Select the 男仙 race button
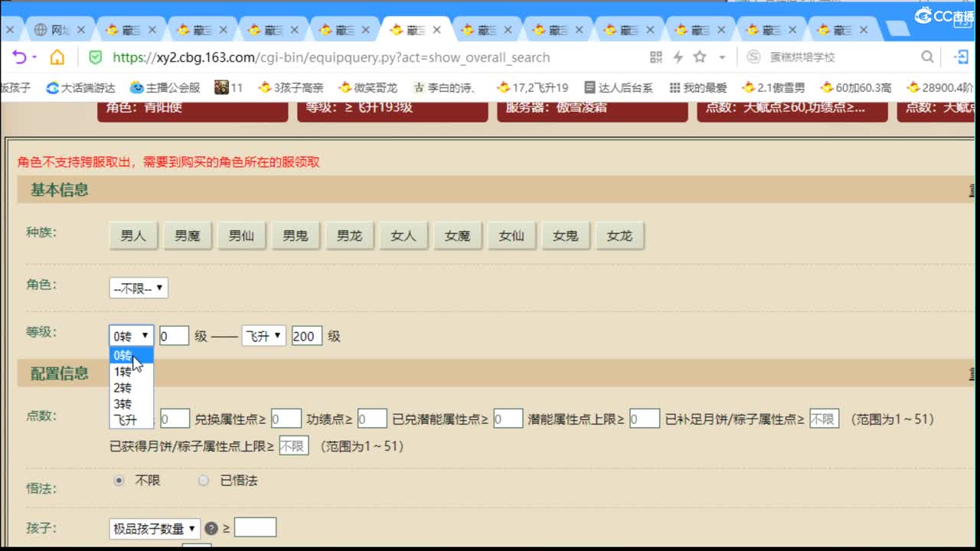The width and height of the screenshot is (980, 551). pyautogui.click(x=241, y=236)
